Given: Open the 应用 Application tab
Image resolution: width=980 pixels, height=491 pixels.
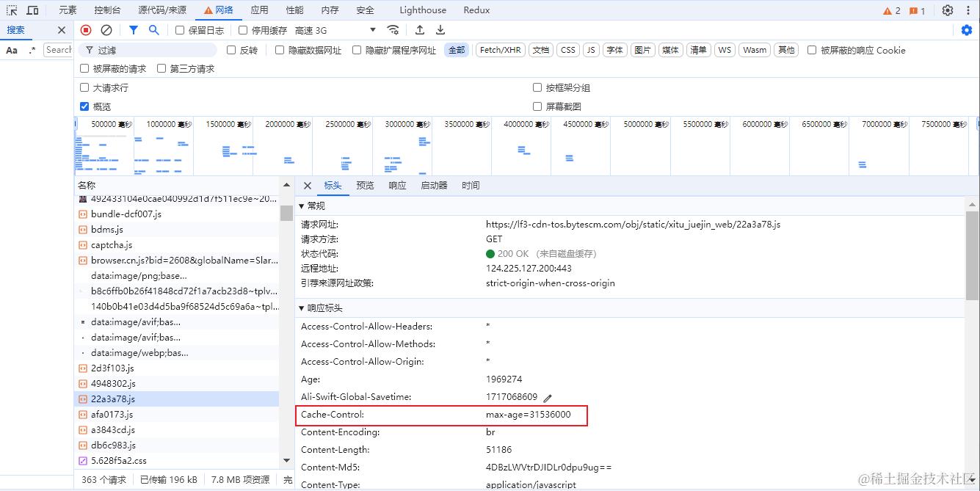Looking at the screenshot, I should (x=259, y=10).
